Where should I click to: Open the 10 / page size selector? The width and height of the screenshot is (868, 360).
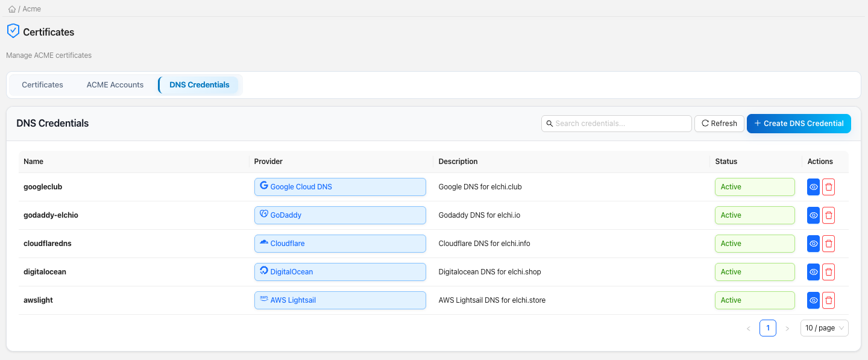coord(824,327)
